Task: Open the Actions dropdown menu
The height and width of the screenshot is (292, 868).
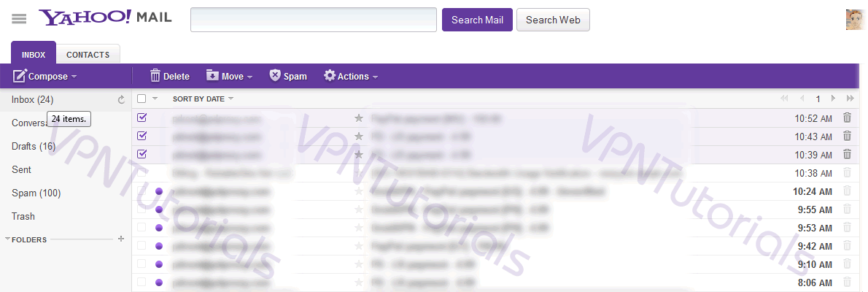Action: coord(351,76)
